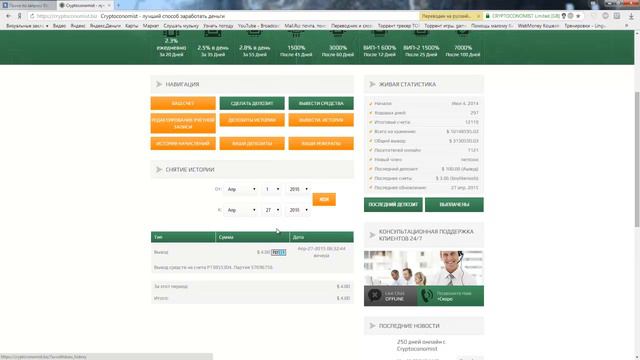Open the Видео bookmark
Image resolution: width=640 pixels, height=360 pixels.
(59, 26)
